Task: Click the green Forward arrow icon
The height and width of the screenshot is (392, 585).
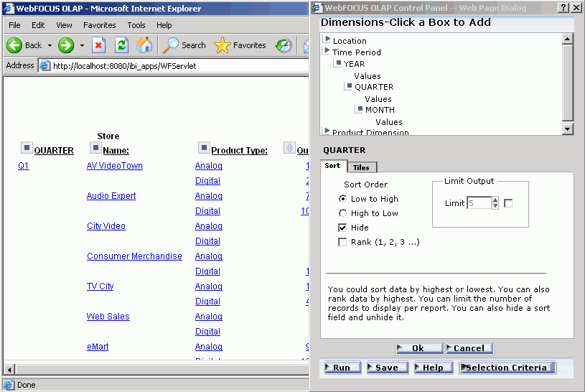Action: click(66, 45)
